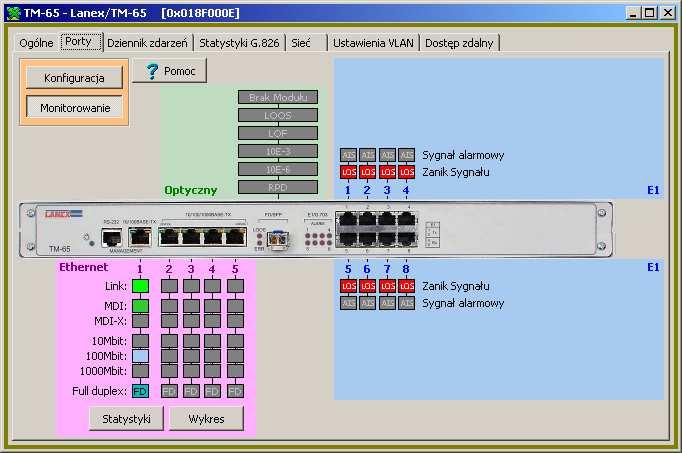Click the purple 'Ethernet' label
Image resolution: width=682 pixels, height=453 pixels.
click(x=84, y=267)
